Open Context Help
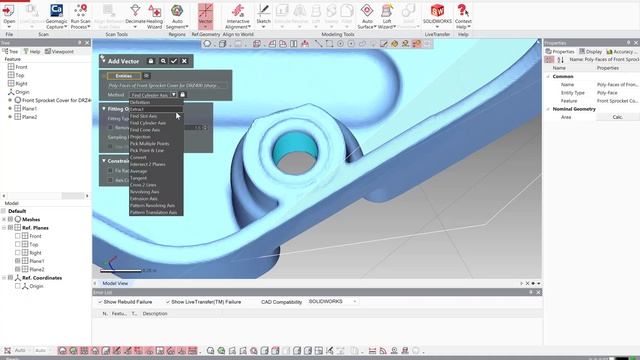Screen dimensions: 640x360 tap(463, 16)
